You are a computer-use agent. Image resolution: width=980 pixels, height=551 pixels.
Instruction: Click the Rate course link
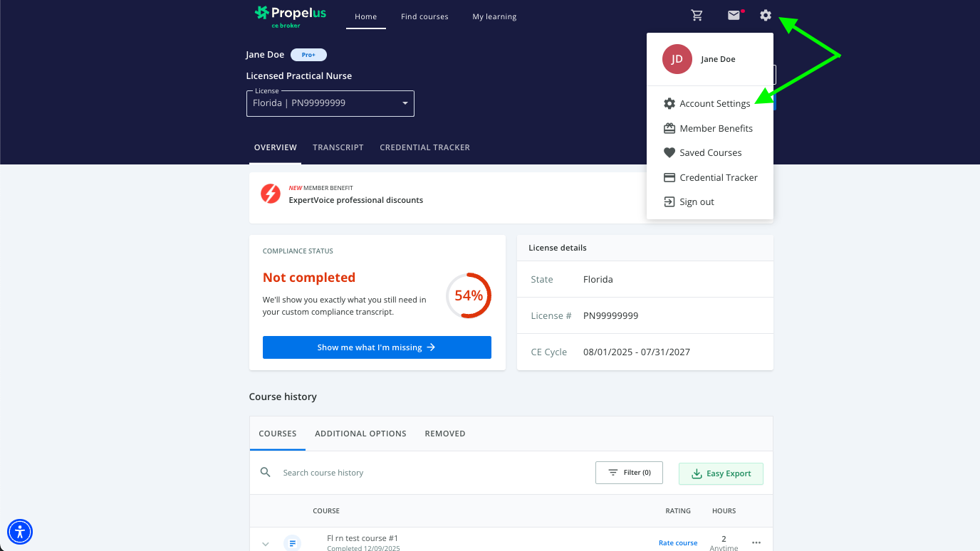pyautogui.click(x=678, y=543)
